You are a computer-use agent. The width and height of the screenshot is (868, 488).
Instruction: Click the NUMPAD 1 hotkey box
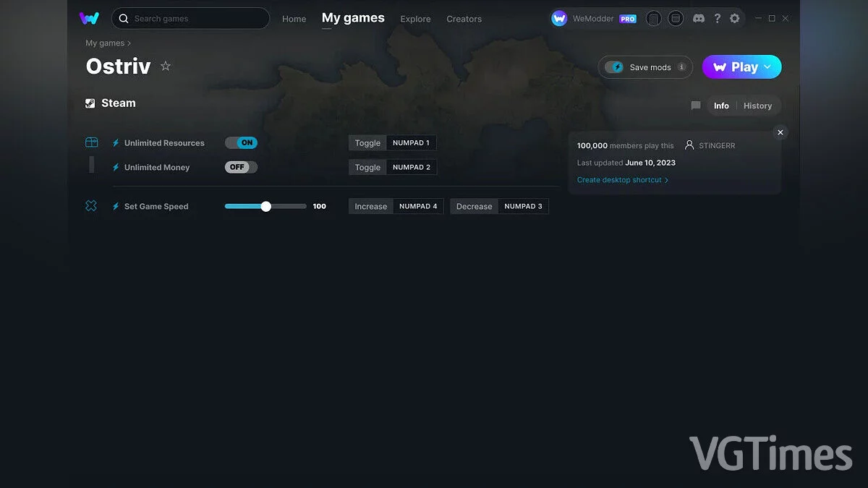pos(411,143)
